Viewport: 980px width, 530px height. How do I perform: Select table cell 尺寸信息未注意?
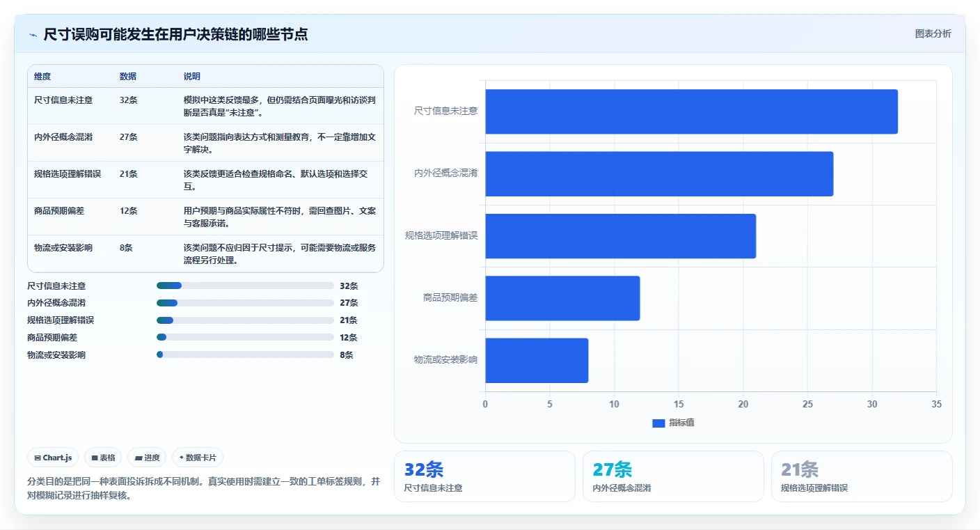[x=63, y=100]
